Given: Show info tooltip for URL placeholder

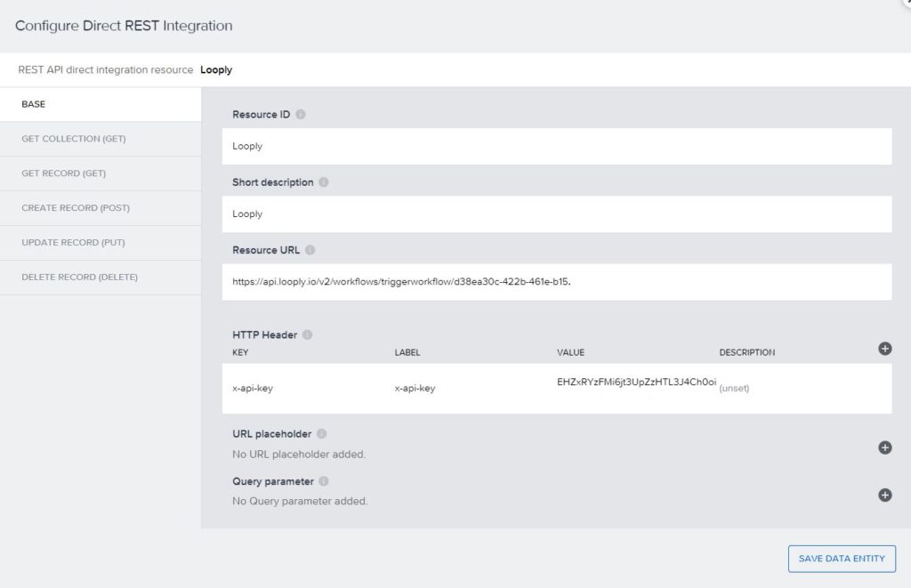Looking at the screenshot, I should click(x=321, y=433).
